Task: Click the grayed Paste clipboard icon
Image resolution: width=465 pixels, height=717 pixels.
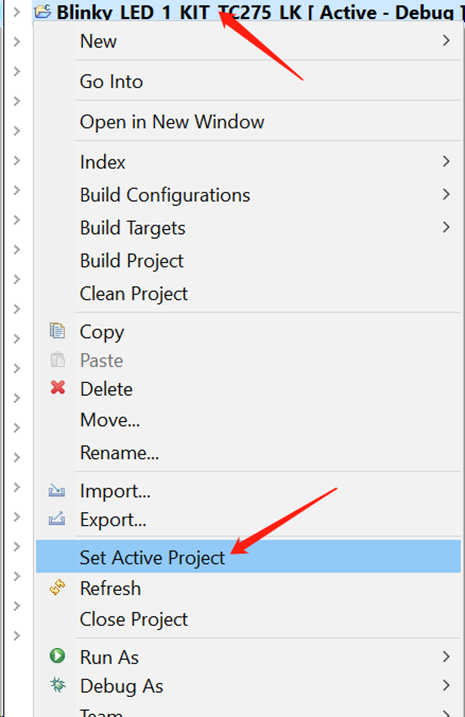Action: (x=57, y=360)
